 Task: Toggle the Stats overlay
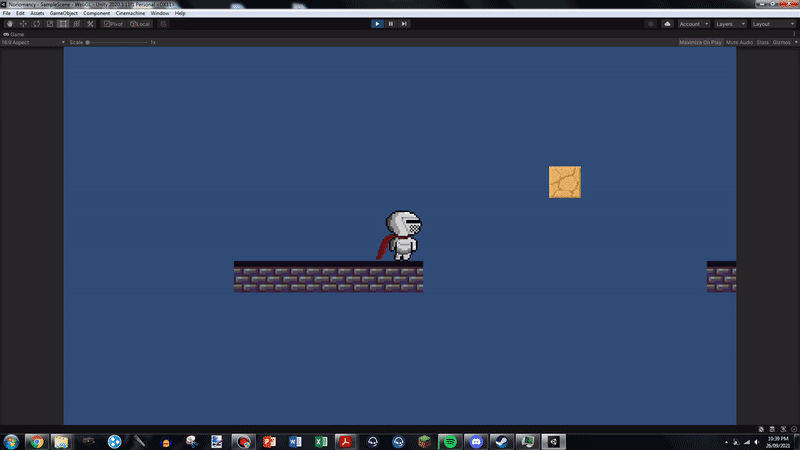(762, 42)
